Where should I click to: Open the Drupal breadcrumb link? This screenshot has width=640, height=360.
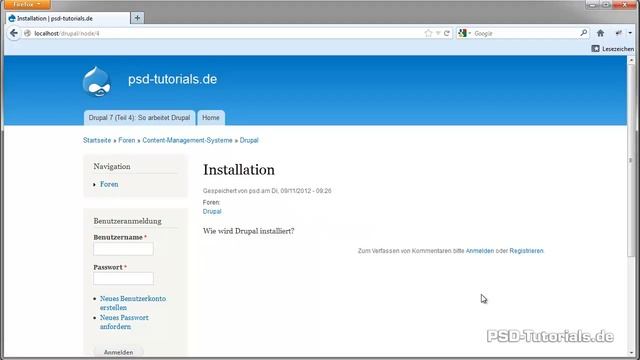[249, 140]
